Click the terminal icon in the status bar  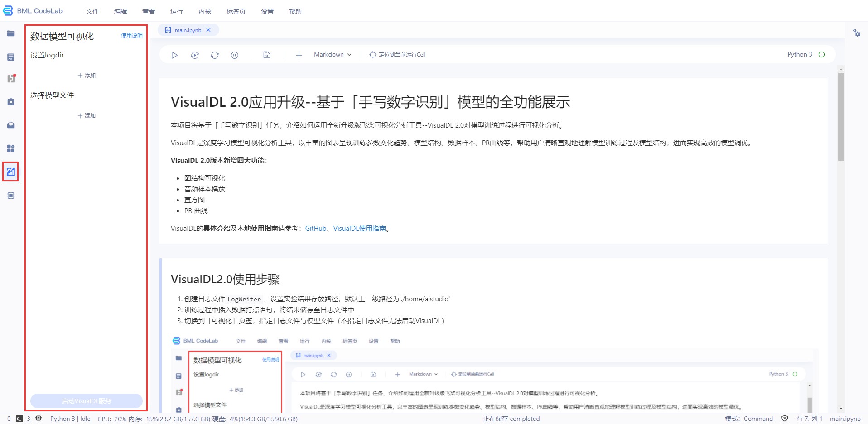19,419
